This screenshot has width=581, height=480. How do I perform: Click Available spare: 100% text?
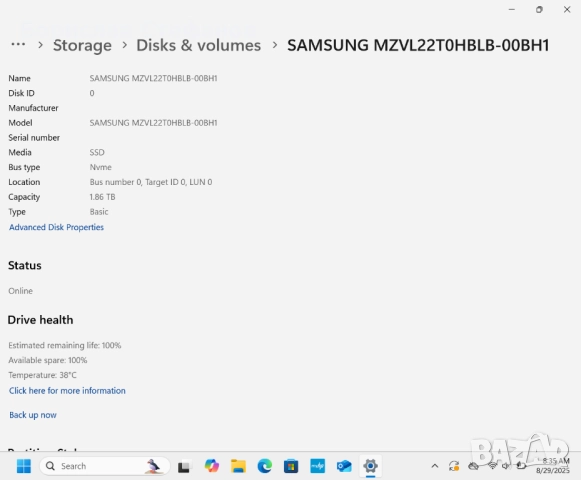(x=48, y=360)
